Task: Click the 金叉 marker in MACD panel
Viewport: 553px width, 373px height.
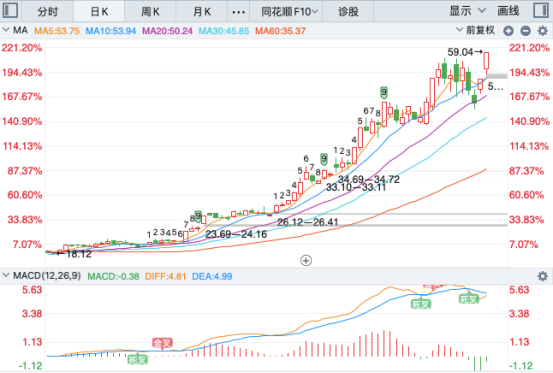Action: tap(163, 343)
